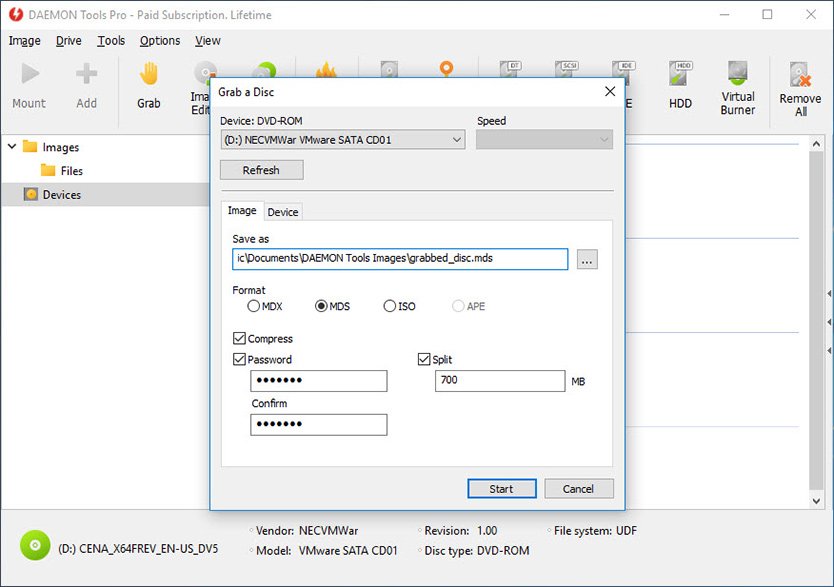
Task: Click the "Disc type: DVD-ROM" status text
Action: [x=477, y=550]
